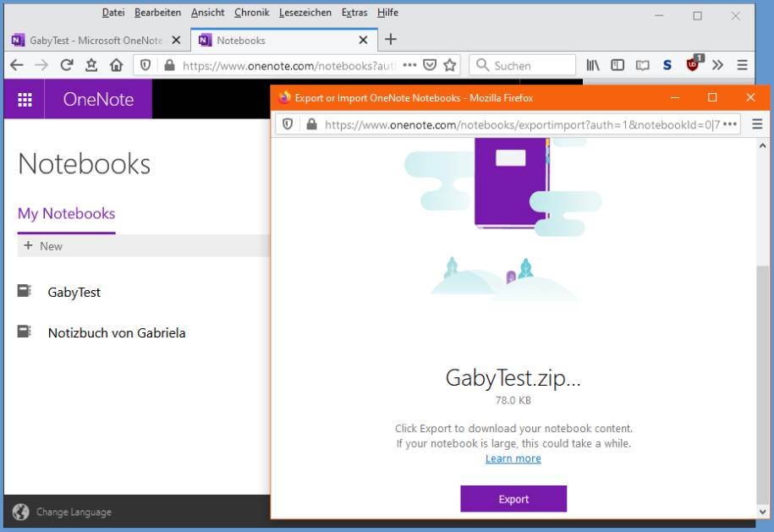Open the uBlock Origin extension icon
The image size is (774, 532).
694,63
